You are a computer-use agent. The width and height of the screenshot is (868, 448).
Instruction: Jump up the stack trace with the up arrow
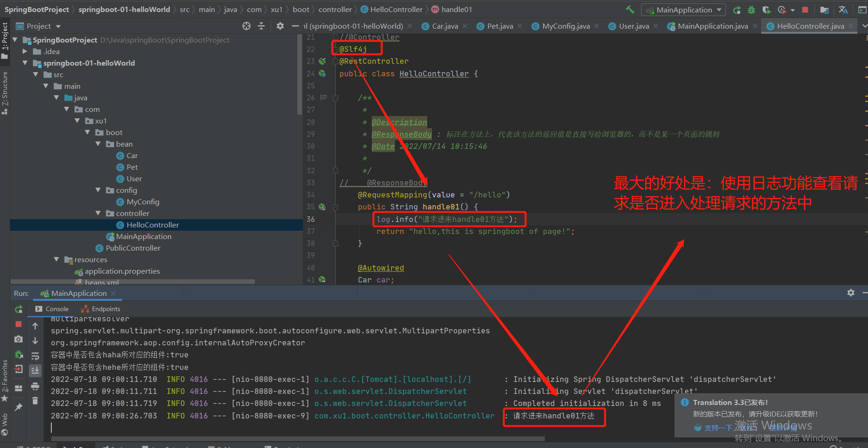[35, 326]
